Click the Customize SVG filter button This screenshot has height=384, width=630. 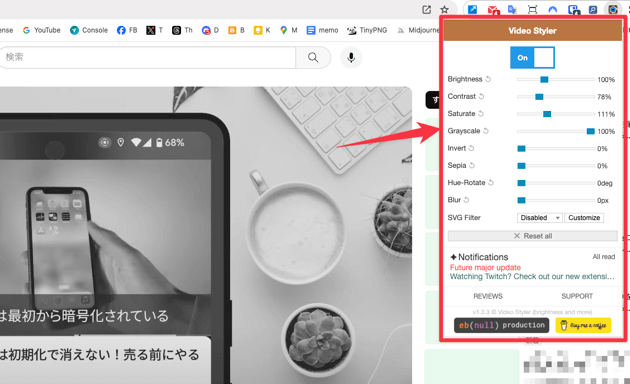click(584, 218)
